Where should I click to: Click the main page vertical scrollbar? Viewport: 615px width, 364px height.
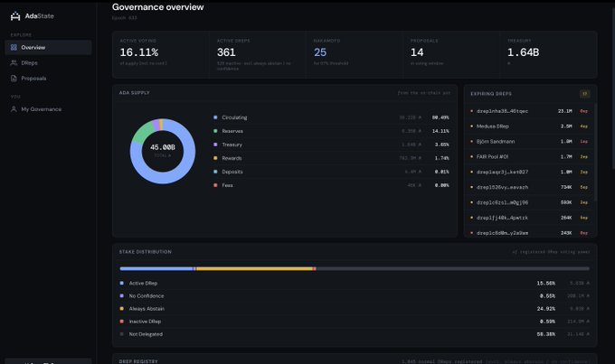612,89
